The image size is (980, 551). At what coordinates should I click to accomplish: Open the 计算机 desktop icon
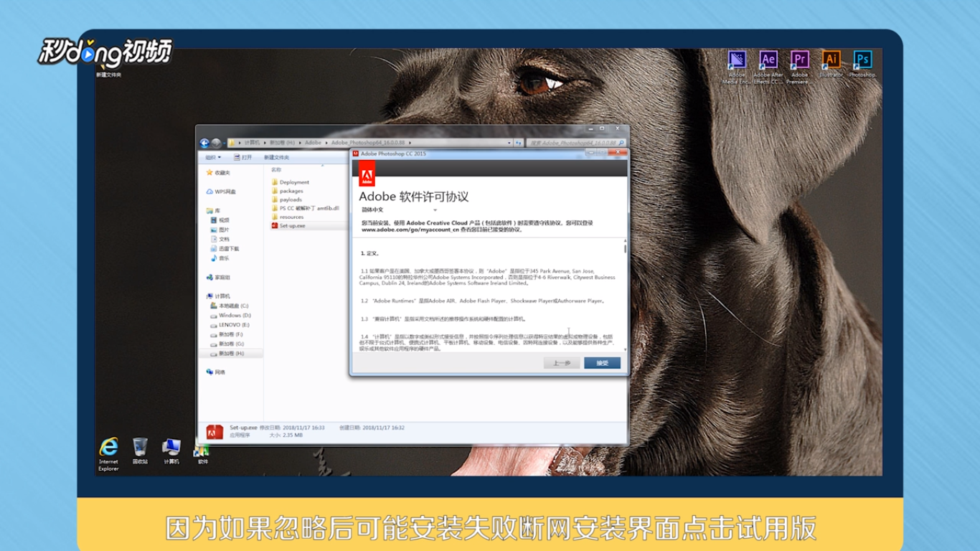pos(171,451)
